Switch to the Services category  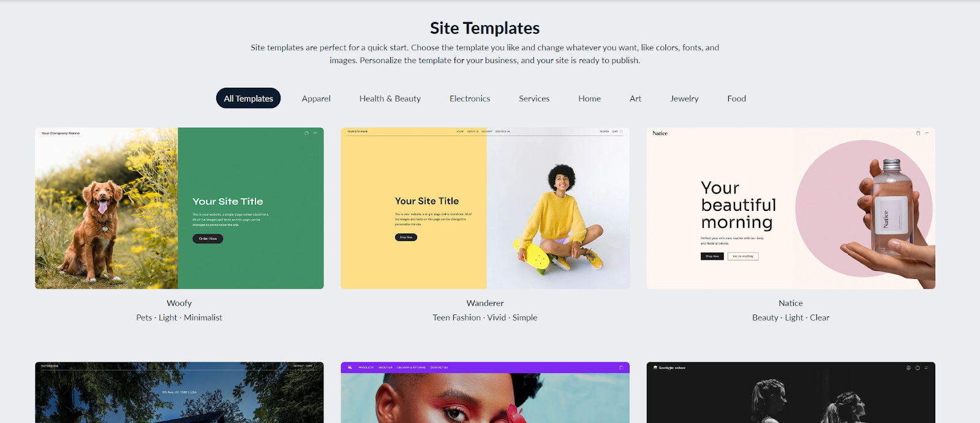(534, 99)
